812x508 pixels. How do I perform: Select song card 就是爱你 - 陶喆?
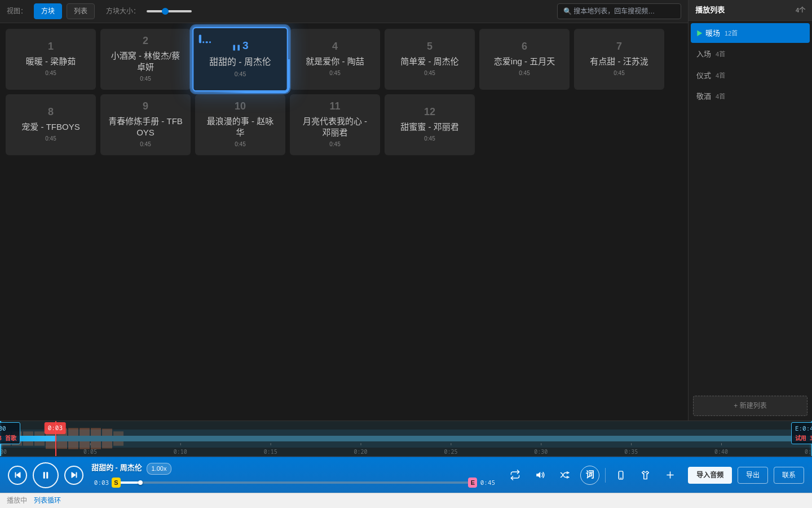(335, 59)
